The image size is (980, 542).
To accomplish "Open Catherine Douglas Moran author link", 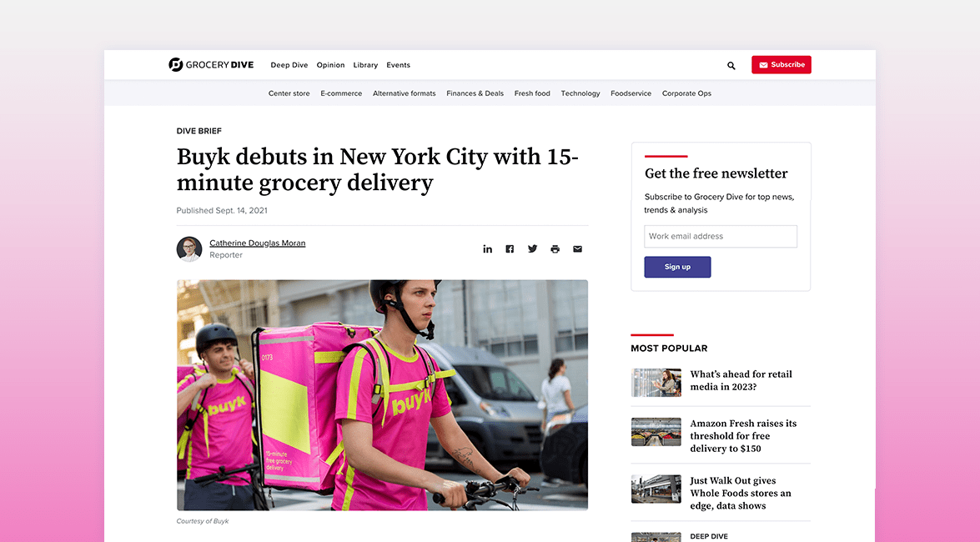I will 258,243.
